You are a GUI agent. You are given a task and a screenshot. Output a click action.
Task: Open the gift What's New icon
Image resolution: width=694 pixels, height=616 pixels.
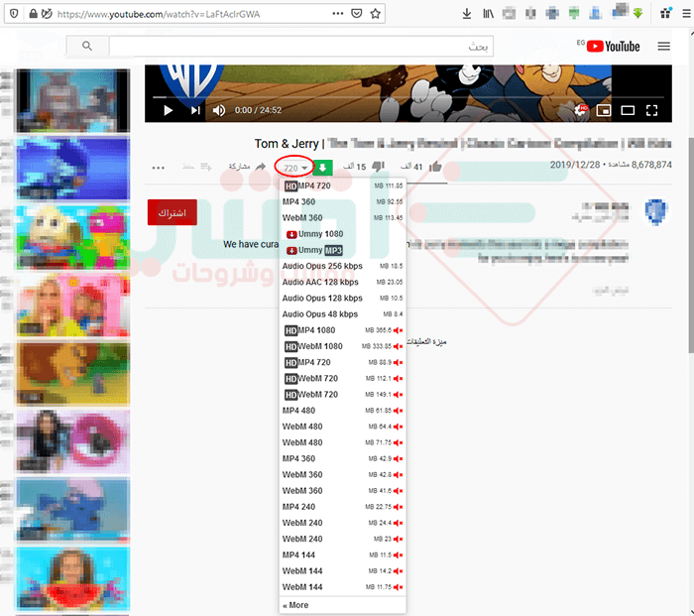[x=665, y=13]
